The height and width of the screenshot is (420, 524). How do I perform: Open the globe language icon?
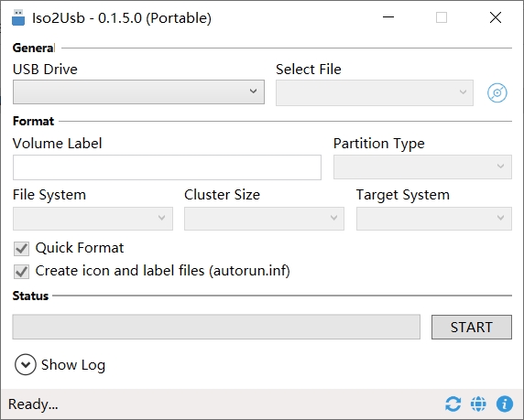pos(478,404)
